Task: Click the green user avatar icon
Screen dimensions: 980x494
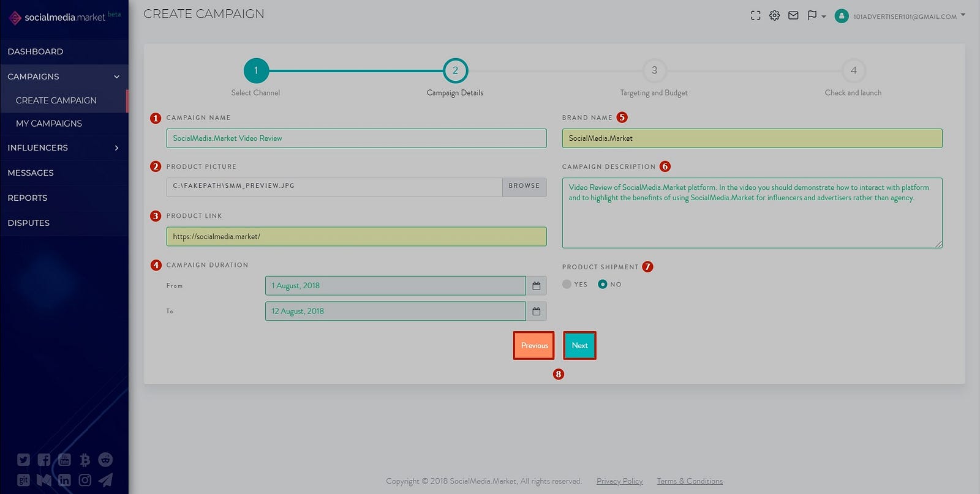Action: click(x=842, y=17)
